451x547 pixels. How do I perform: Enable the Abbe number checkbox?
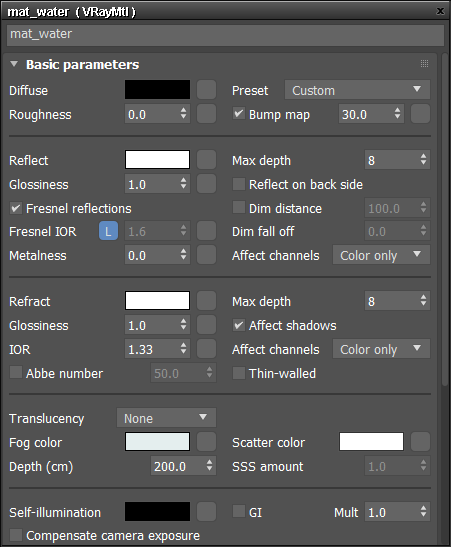point(16,373)
